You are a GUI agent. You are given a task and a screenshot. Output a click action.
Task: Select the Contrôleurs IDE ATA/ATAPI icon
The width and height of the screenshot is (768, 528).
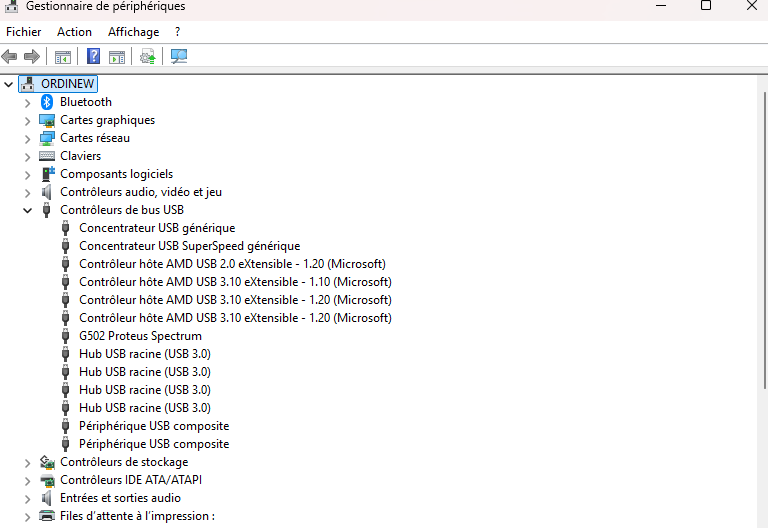pyautogui.click(x=47, y=480)
